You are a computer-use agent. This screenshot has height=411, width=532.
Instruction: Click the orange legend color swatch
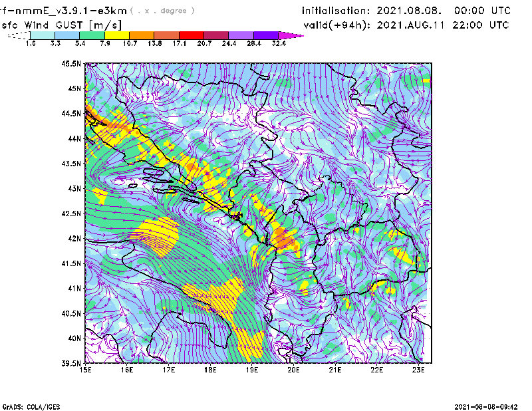click(142, 35)
